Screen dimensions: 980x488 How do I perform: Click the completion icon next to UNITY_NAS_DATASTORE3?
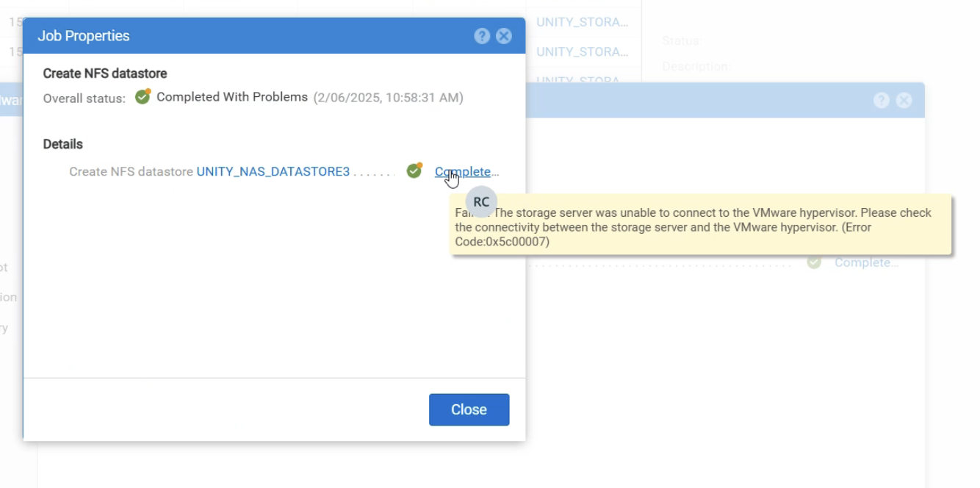(x=414, y=171)
